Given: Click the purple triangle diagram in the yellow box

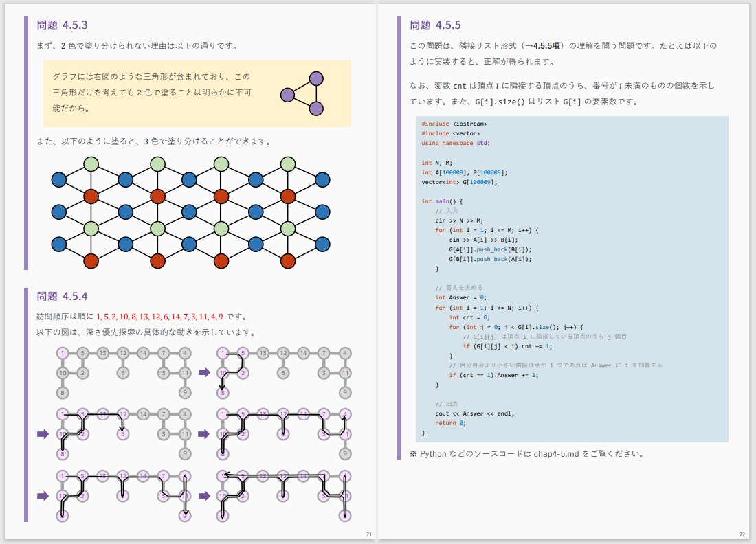Looking at the screenshot, I should pos(301,93).
